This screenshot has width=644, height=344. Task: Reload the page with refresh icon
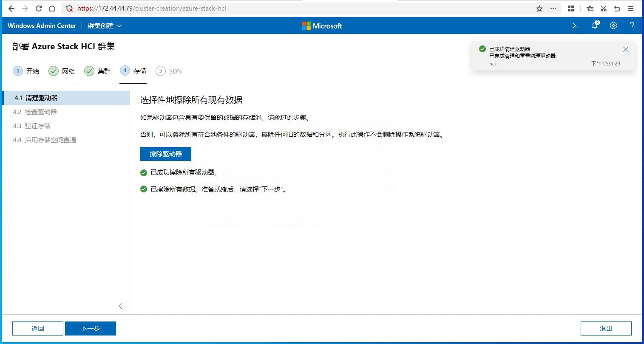[39, 8]
